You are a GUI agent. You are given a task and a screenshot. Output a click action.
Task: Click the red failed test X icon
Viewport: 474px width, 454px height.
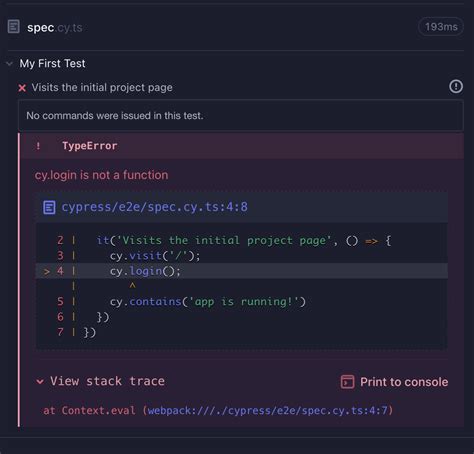[22, 88]
